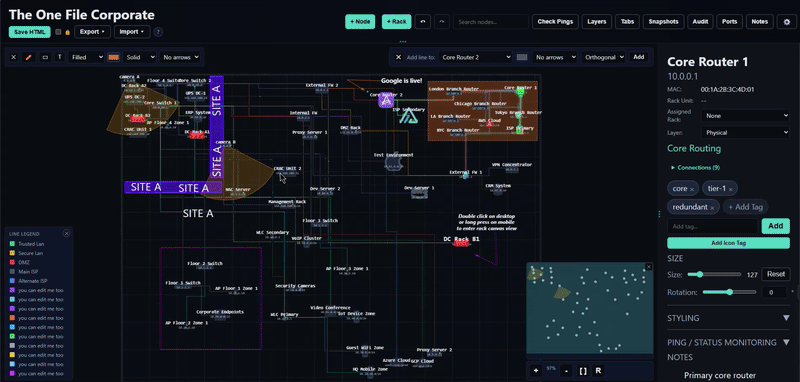The height and width of the screenshot is (382, 800).
Task: Remove the core tag
Action: (692, 189)
